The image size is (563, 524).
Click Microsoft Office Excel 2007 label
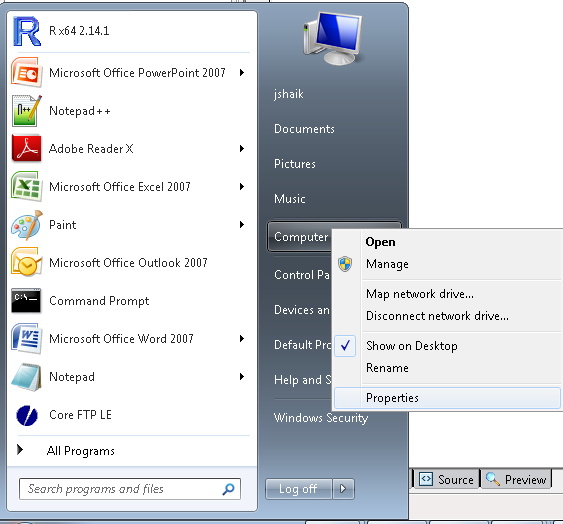click(x=120, y=186)
